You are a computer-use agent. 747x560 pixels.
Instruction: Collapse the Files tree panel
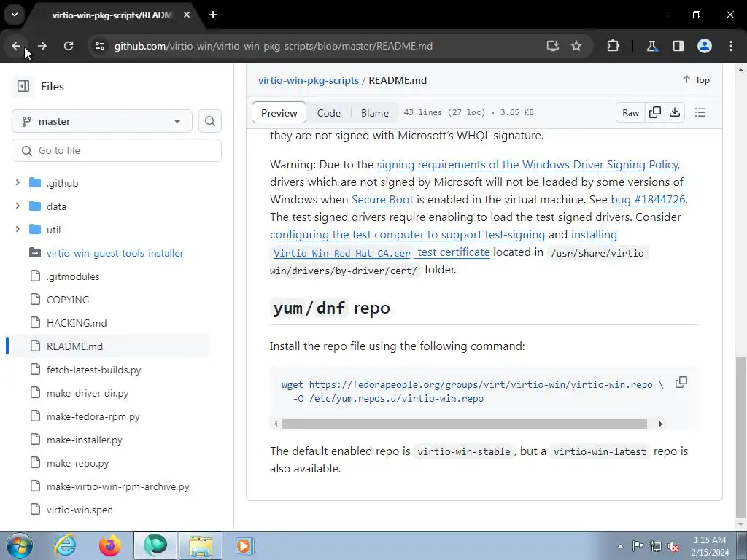tap(23, 86)
